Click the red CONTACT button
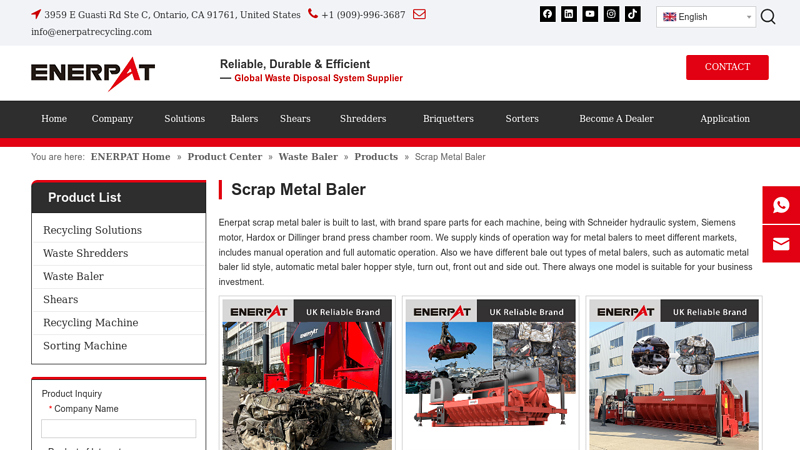800x450 pixels. (x=727, y=67)
